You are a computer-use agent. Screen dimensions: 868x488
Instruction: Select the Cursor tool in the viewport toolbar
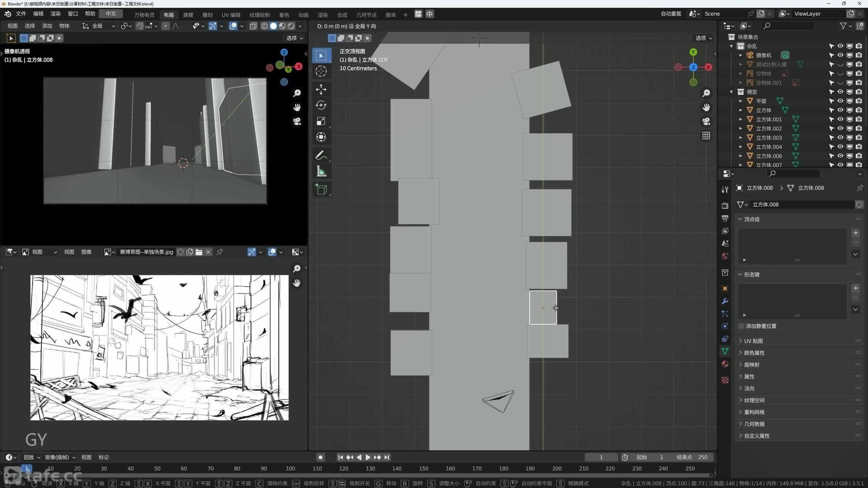[x=321, y=71]
